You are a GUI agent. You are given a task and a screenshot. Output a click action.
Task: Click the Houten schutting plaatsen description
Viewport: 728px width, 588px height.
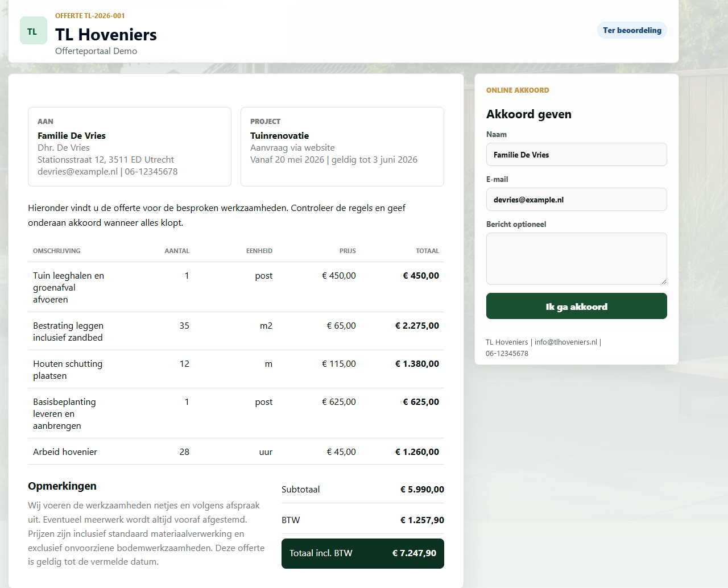pos(68,370)
